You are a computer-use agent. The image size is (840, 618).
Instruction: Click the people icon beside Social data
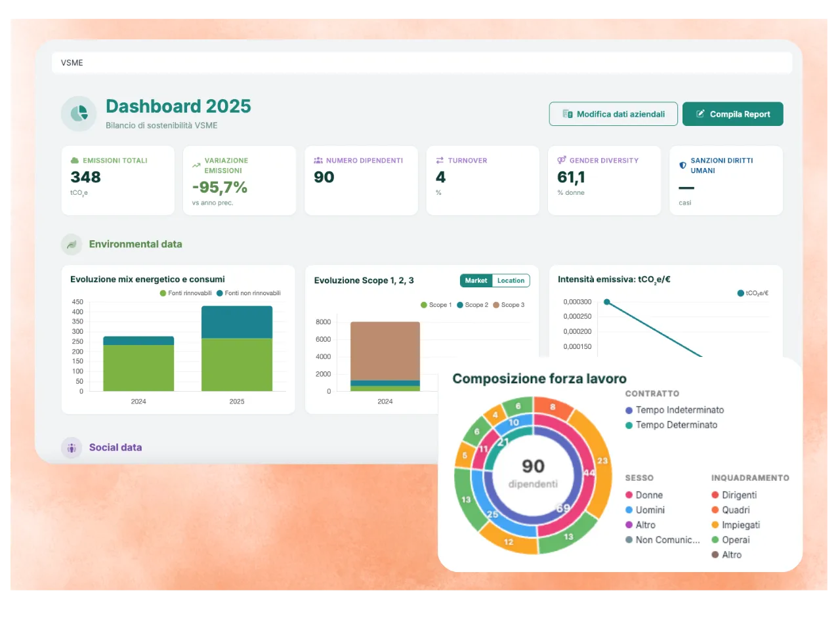tap(72, 447)
